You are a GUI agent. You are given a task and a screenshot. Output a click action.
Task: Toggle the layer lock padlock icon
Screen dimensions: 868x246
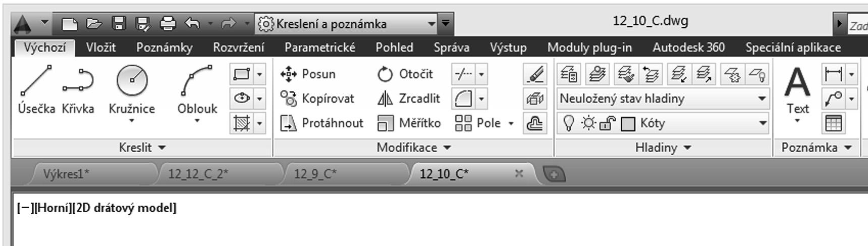(x=607, y=124)
